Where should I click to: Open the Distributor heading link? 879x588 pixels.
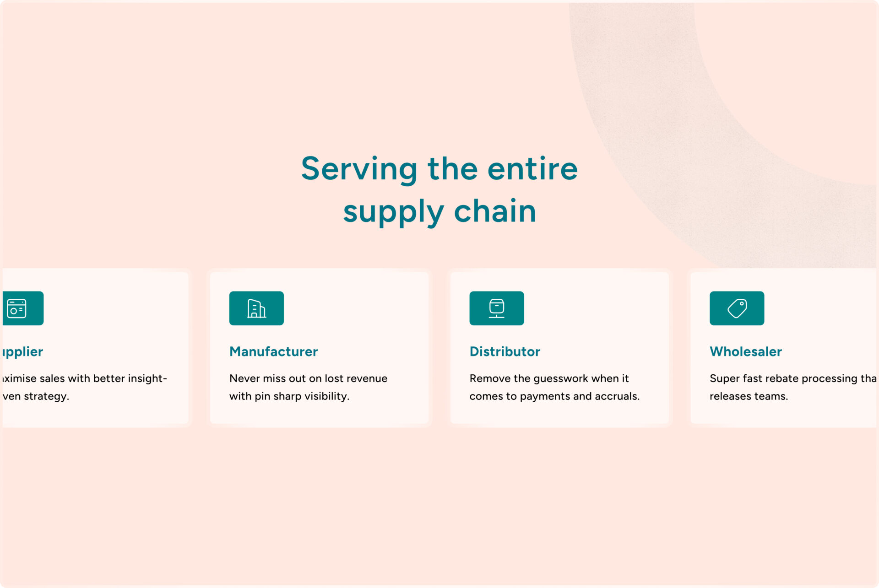point(505,351)
